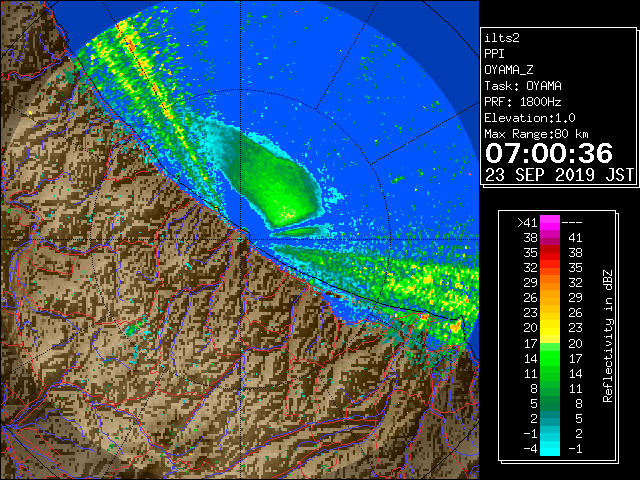Click the magenta '>41' legend color swatch
640x480 pixels.
(550, 222)
